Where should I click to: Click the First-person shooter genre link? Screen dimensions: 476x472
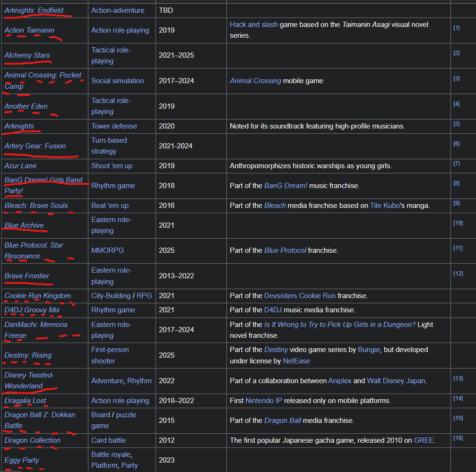tap(110, 355)
